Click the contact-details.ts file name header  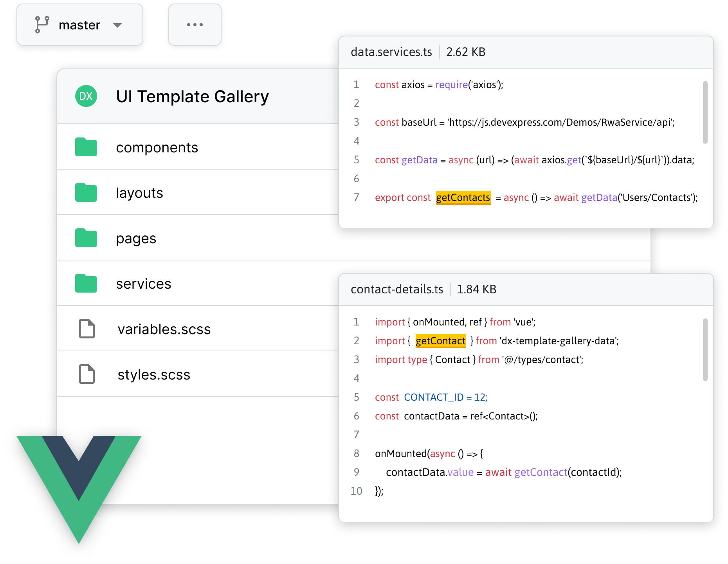tap(397, 289)
